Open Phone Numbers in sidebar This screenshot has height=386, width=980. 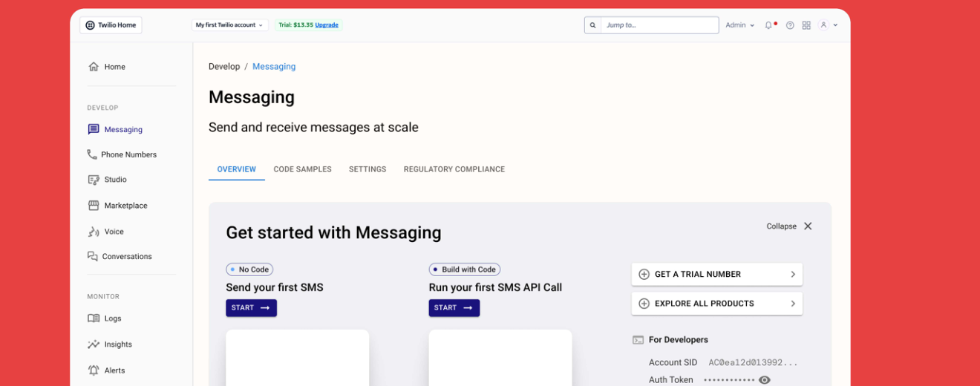128,154
